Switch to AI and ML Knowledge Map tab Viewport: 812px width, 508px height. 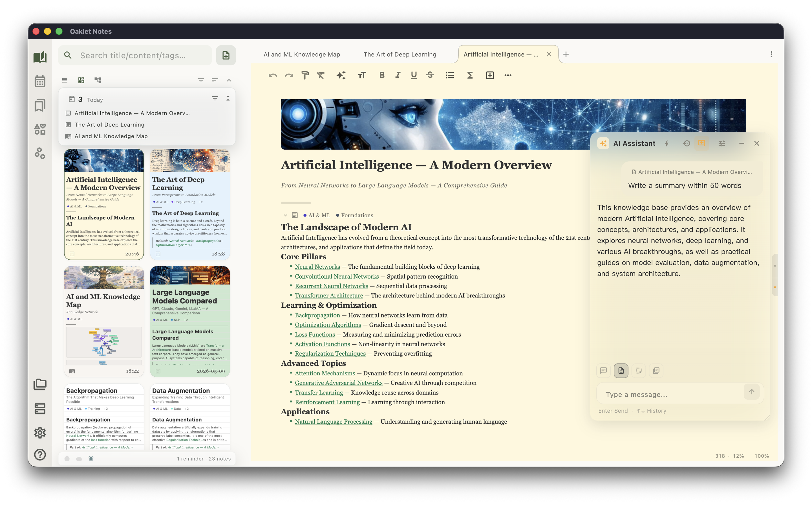[302, 54]
